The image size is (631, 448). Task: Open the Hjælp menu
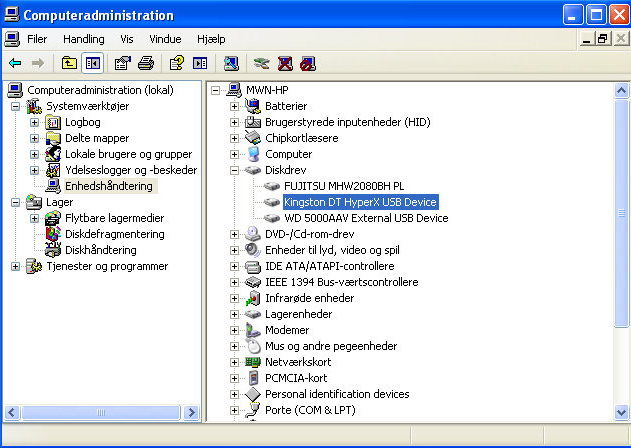coord(211,39)
